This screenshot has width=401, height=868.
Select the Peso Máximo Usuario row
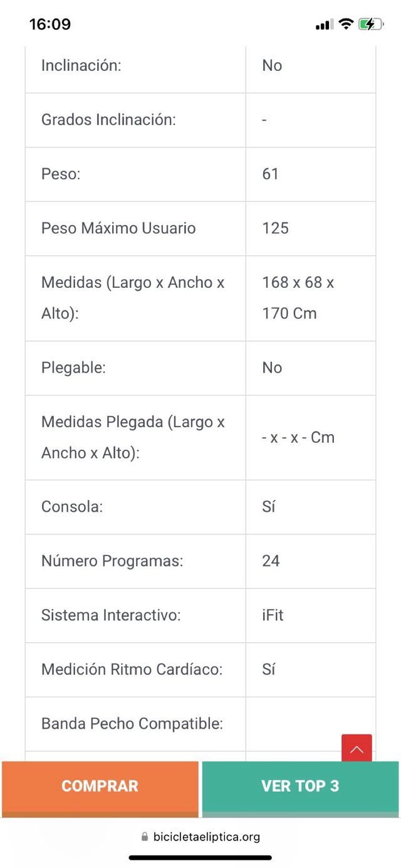(200, 228)
